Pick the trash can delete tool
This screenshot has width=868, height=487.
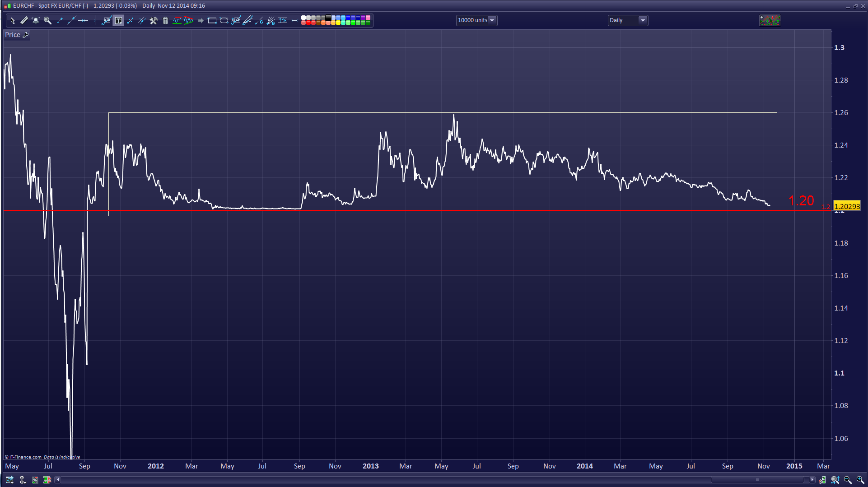(165, 20)
